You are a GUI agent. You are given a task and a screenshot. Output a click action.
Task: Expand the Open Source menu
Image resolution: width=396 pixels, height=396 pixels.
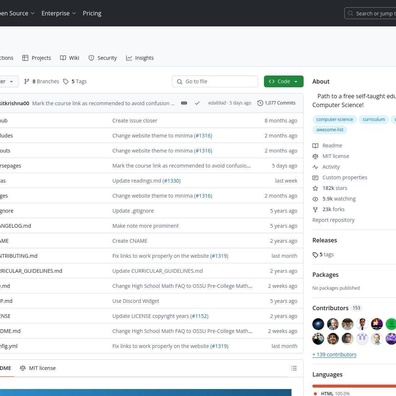tap(17, 13)
